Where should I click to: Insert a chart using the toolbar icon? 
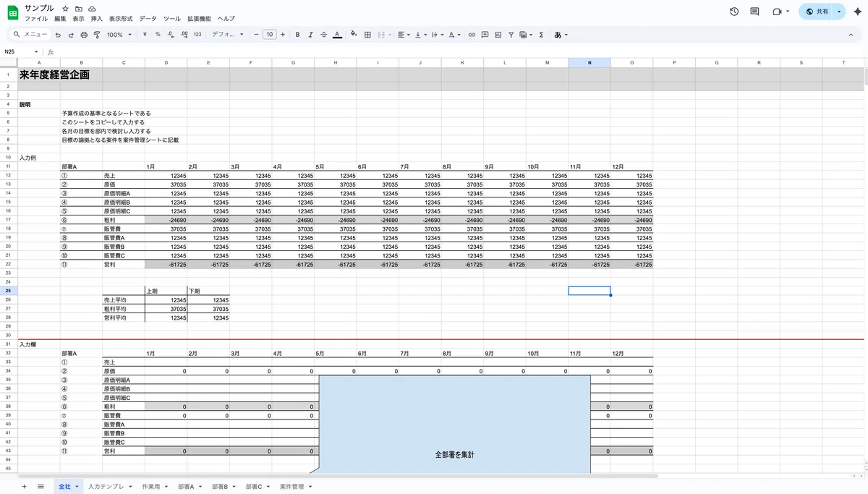[x=498, y=34]
